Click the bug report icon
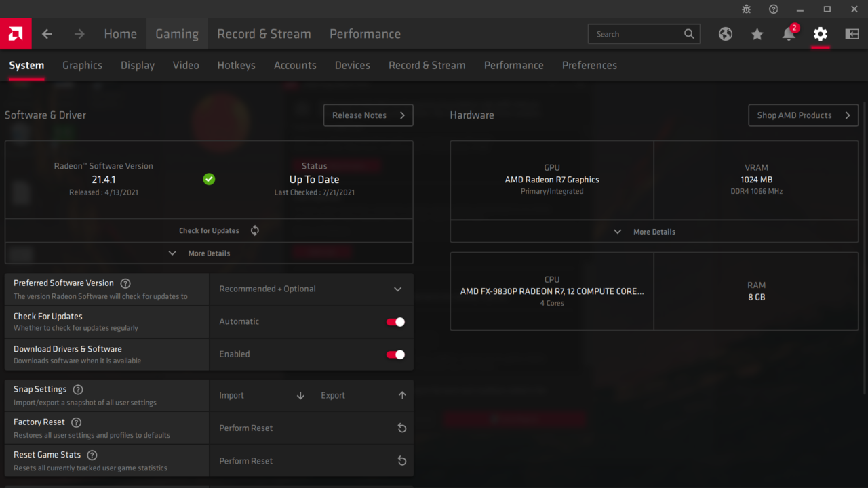 747,9
